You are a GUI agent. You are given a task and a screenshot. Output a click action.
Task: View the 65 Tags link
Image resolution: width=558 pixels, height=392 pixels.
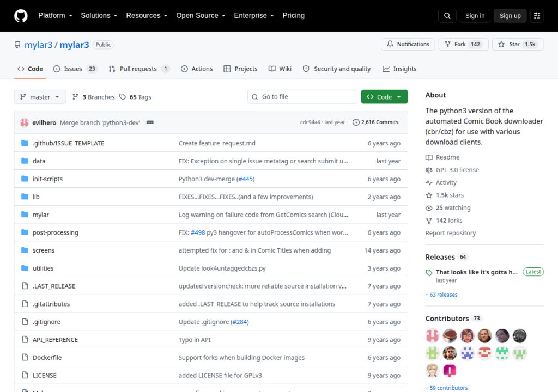(x=135, y=97)
